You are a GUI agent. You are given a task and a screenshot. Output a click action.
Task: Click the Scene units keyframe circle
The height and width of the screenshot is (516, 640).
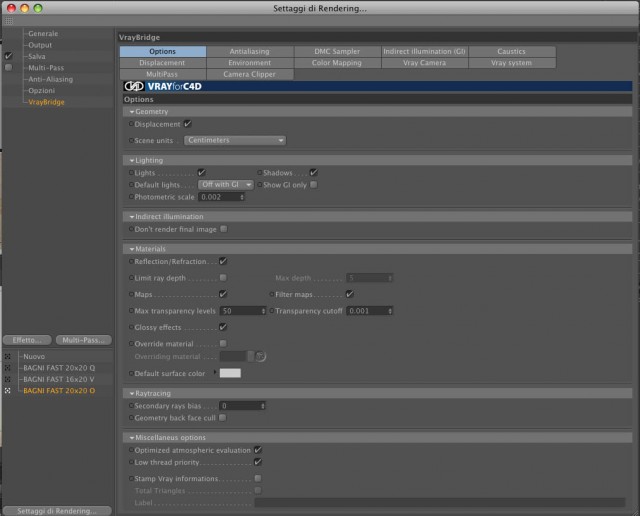coord(131,140)
